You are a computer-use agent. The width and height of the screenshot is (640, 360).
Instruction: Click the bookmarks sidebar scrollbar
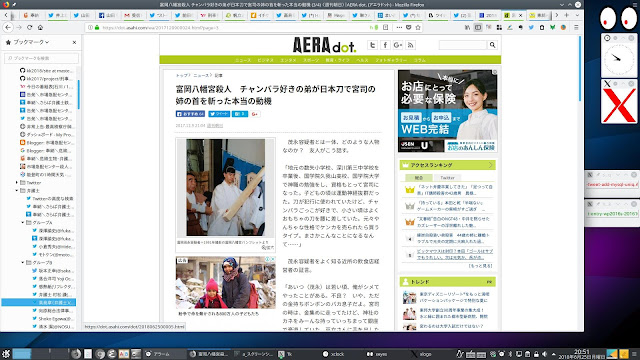coord(78,95)
